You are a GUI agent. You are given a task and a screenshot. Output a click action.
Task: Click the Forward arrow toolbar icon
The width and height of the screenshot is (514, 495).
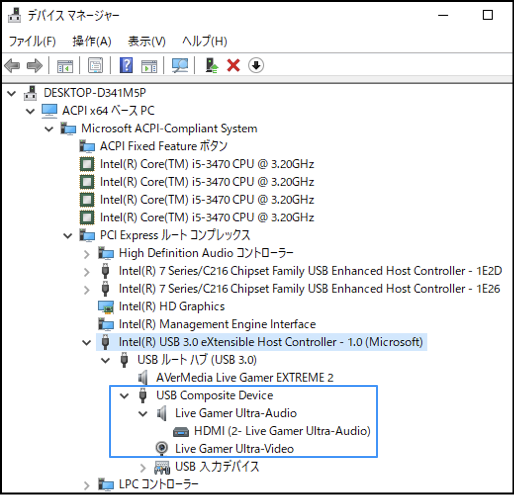[35, 65]
